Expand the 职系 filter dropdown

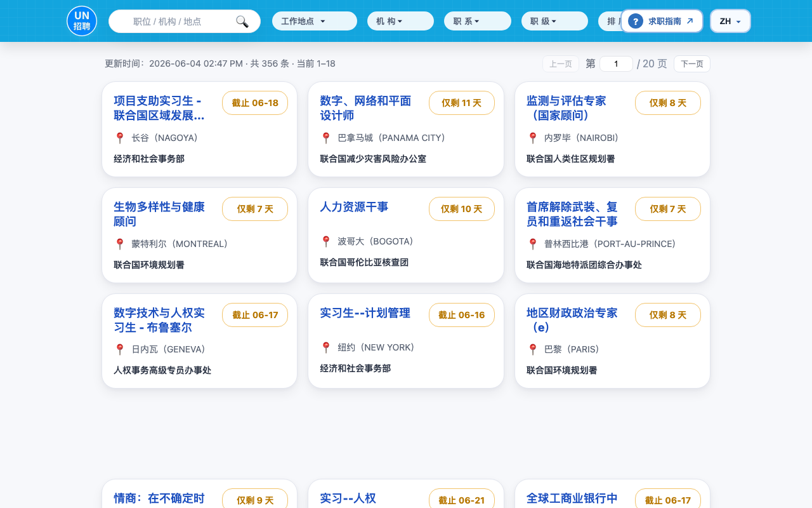[478, 21]
